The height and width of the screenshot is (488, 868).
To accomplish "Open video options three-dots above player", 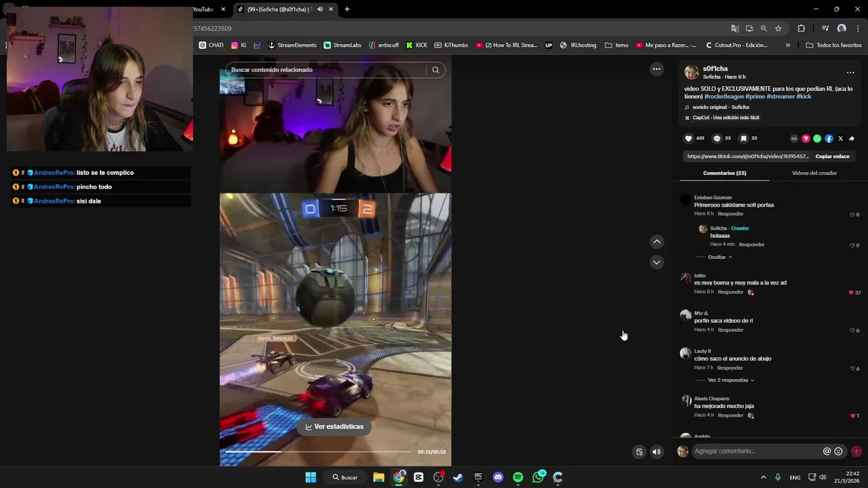I will tap(656, 69).
